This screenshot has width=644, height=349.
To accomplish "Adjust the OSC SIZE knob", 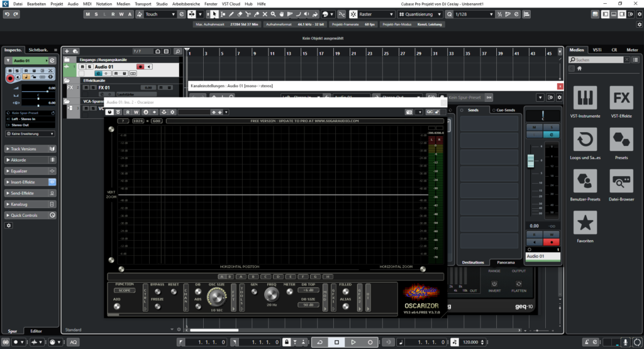I will (216, 297).
